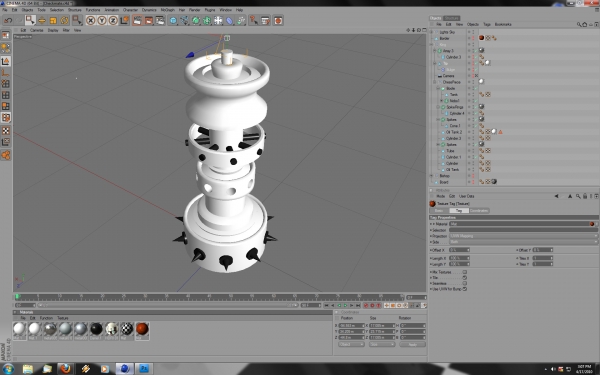Image resolution: width=600 pixels, height=375 pixels.
Task: Click the record keyframe button
Action: tap(365, 305)
